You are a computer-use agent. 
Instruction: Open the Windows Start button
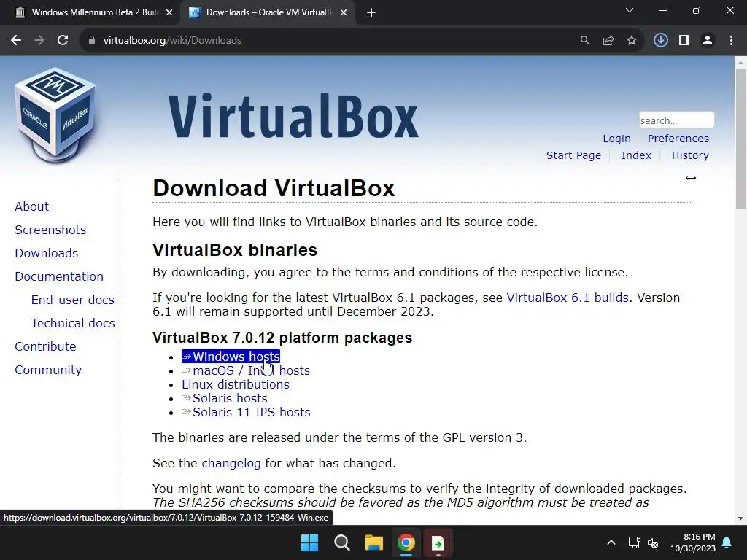[309, 542]
